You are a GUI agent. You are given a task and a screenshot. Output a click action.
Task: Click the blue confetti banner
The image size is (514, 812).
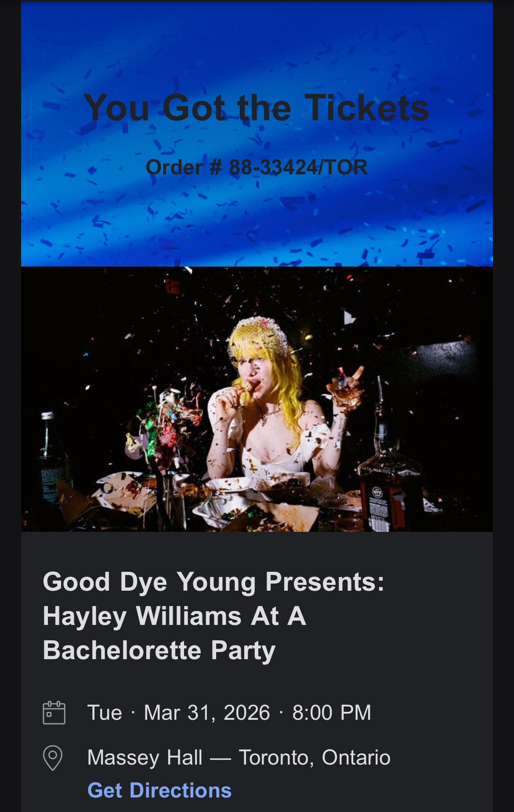click(257, 134)
